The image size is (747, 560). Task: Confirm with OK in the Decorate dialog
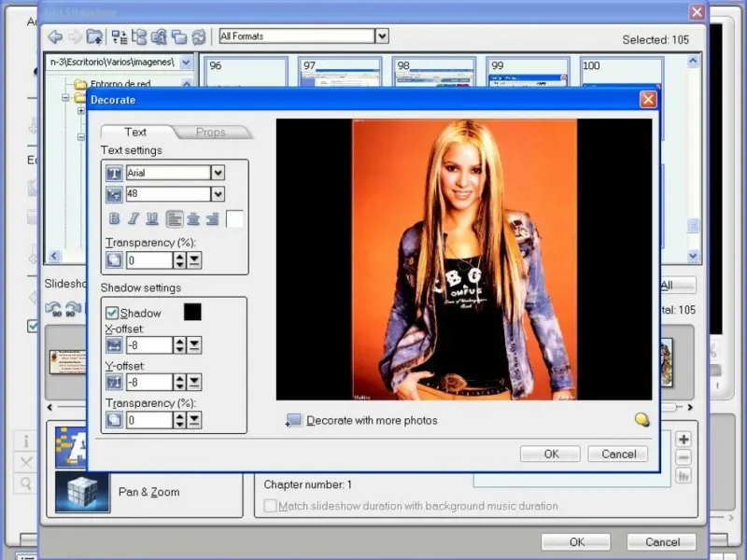(551, 454)
